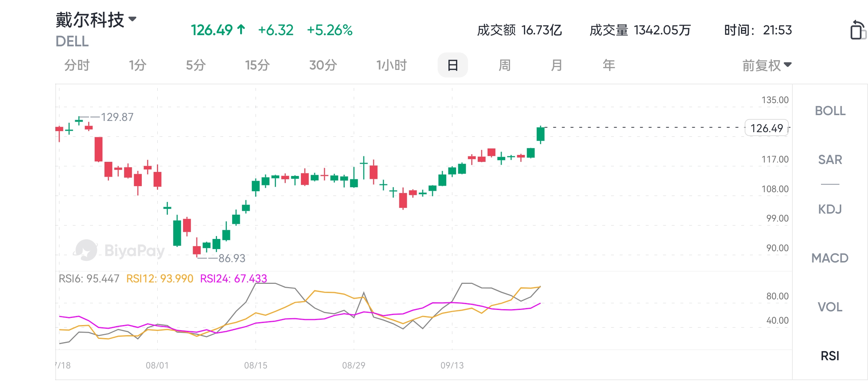Click the RSI12: 93.990 value
Viewport: 868px width, 391px height.
[x=160, y=278]
